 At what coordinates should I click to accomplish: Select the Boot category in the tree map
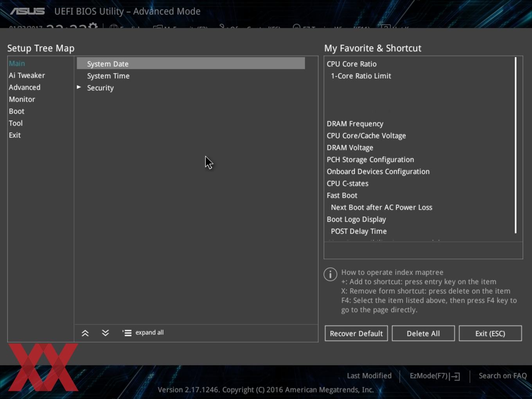(16, 111)
